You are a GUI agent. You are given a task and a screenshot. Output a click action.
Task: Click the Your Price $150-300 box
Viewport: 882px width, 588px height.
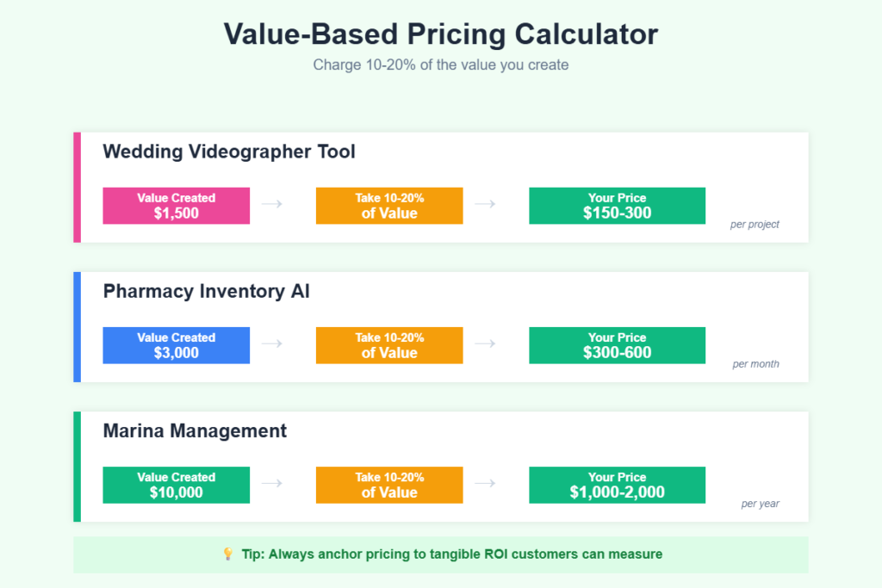point(617,206)
